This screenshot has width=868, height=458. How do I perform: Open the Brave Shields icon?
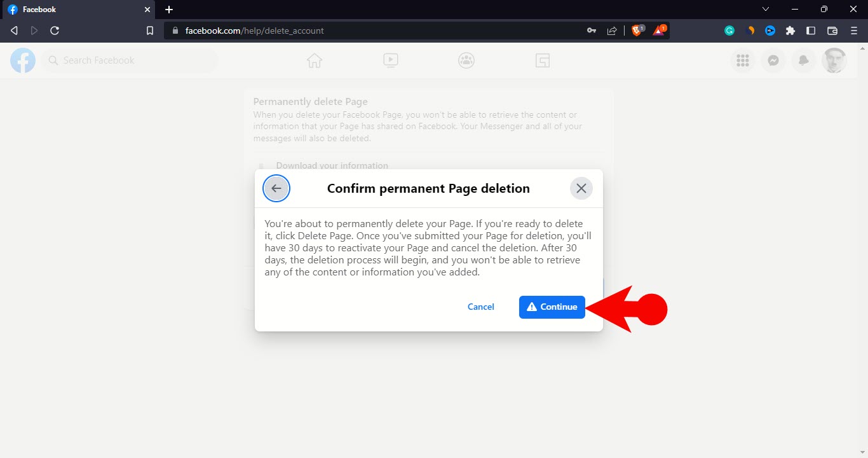coord(637,31)
